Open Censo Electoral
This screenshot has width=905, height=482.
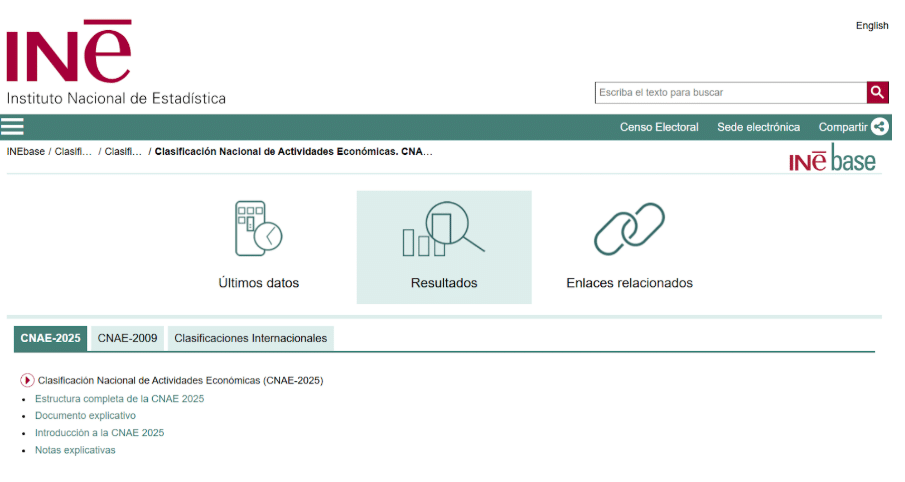tap(659, 127)
